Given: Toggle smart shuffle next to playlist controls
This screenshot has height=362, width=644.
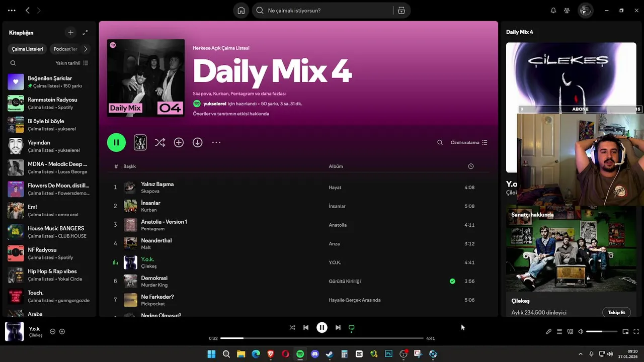Looking at the screenshot, I should 160,143.
